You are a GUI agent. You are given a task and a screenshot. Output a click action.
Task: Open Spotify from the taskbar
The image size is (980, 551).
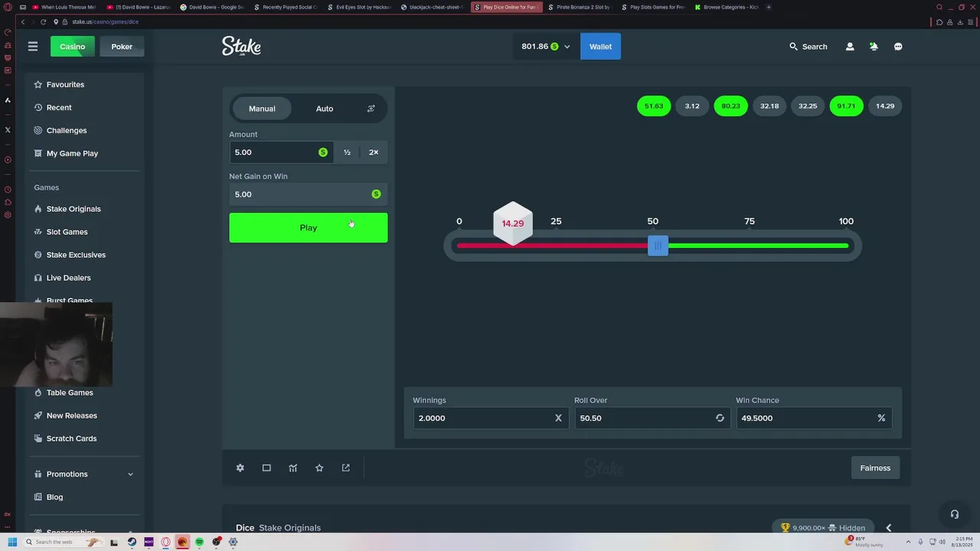pos(199,542)
